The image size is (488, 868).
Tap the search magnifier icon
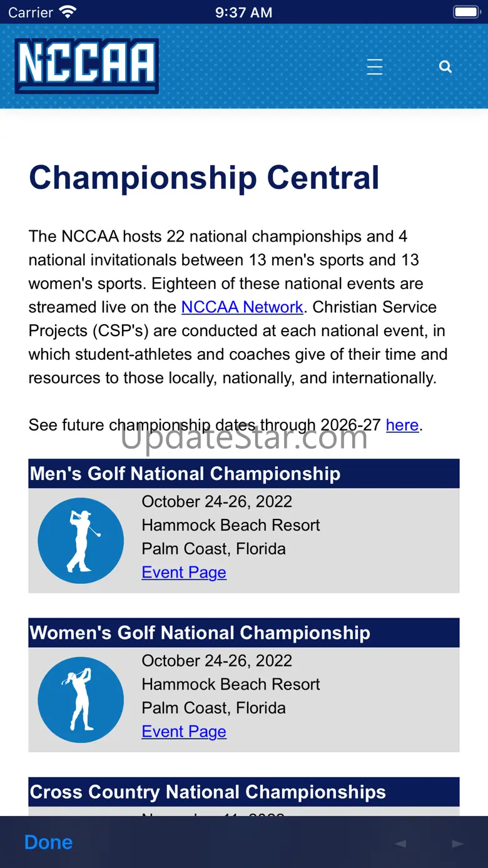point(445,67)
